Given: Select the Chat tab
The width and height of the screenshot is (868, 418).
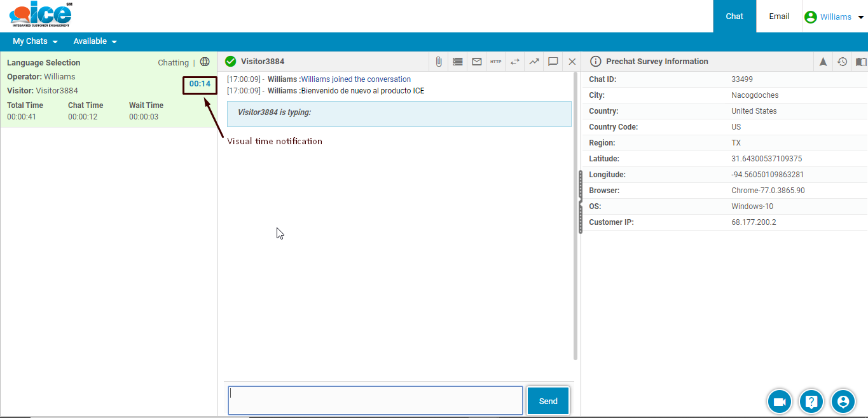Looking at the screenshot, I should 734,17.
